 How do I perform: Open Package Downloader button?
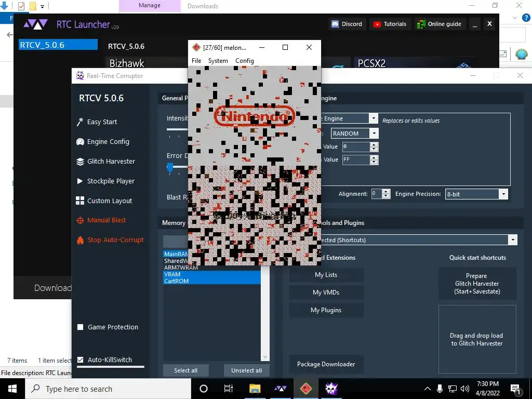click(326, 364)
